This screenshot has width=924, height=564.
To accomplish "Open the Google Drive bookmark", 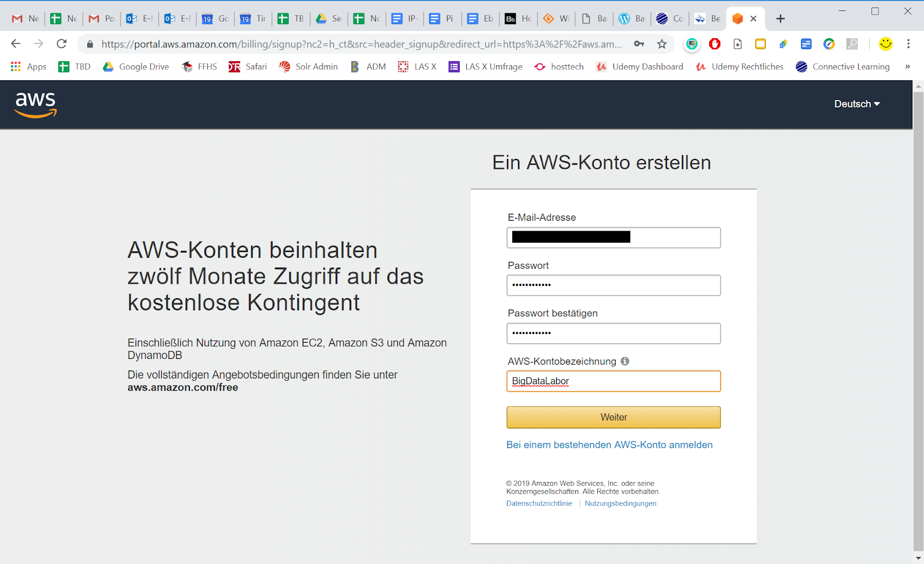I will (136, 66).
